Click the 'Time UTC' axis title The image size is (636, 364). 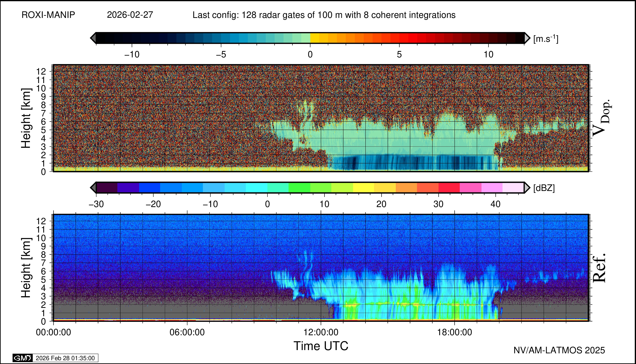tap(321, 346)
